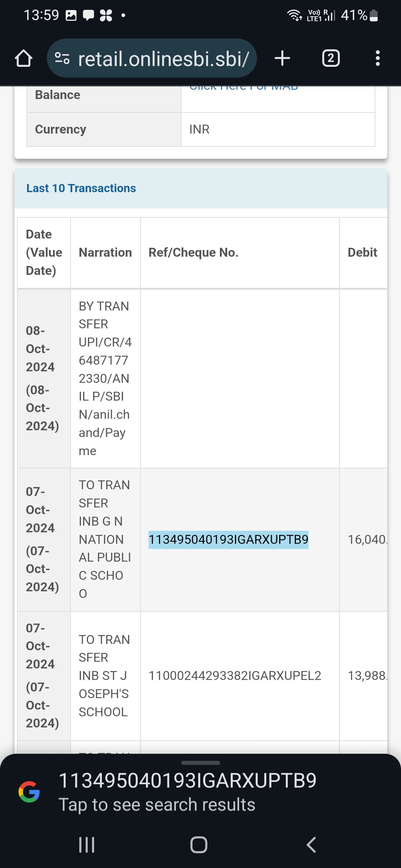The image size is (401, 868).
Task: Tap the bottom sheet drag handle
Action: 200,763
